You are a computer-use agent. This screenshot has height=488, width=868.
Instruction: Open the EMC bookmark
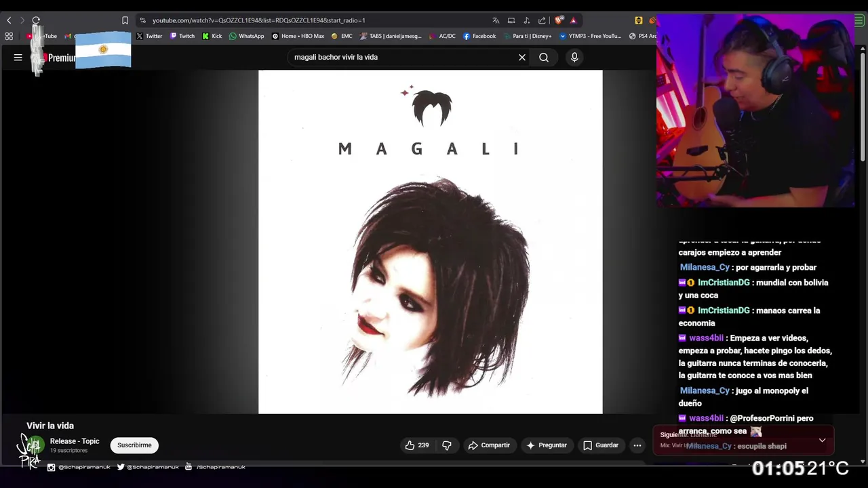(x=342, y=36)
